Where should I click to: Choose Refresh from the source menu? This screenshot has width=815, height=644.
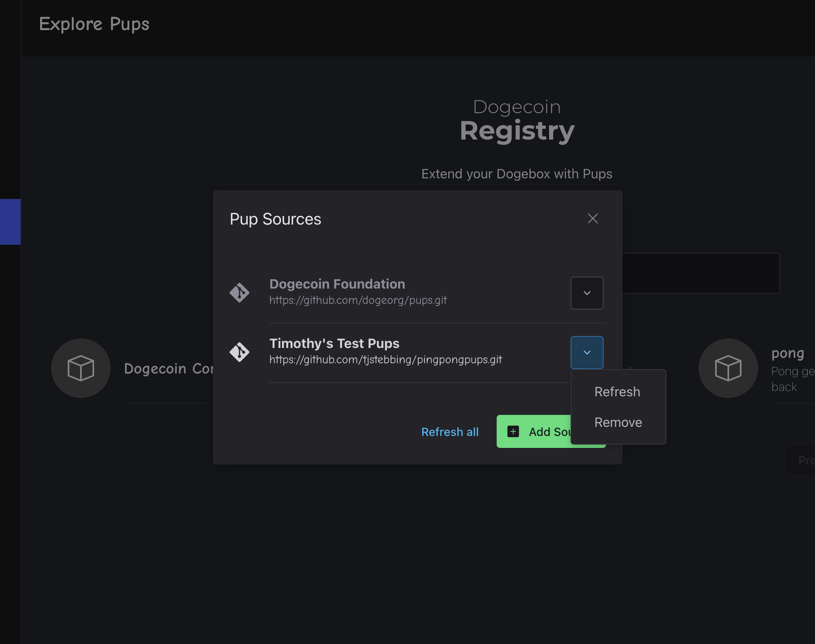618,392
